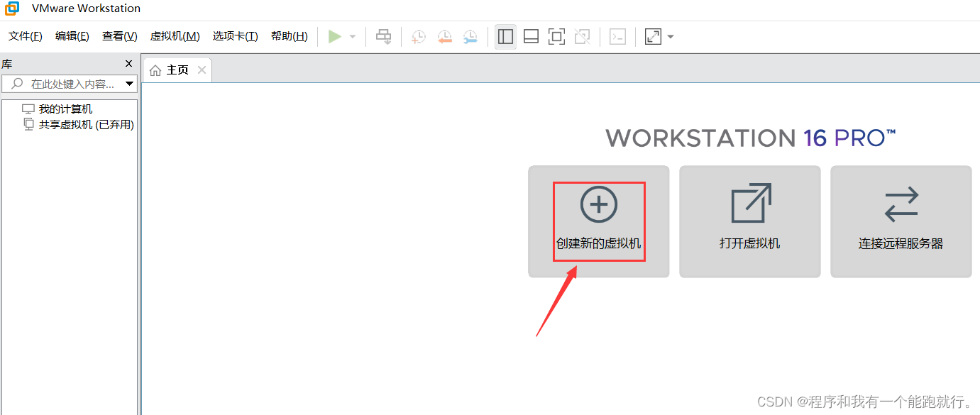Click the 我的计算机 monitor icon
The height and width of the screenshot is (415, 980).
(28, 109)
